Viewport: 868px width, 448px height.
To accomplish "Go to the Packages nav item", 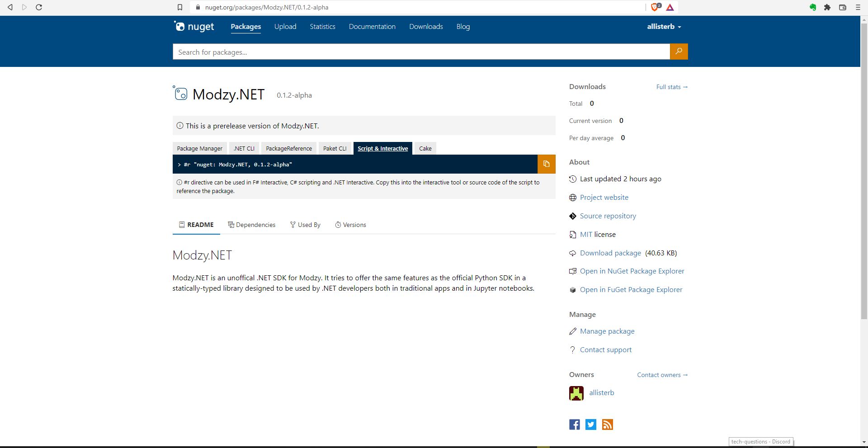I will coord(246,26).
